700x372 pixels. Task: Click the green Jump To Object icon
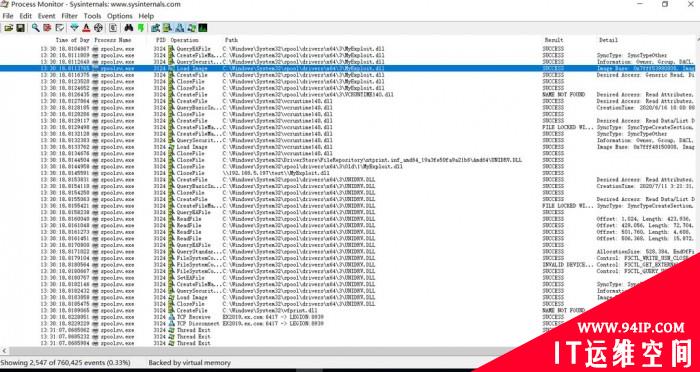click(x=141, y=28)
